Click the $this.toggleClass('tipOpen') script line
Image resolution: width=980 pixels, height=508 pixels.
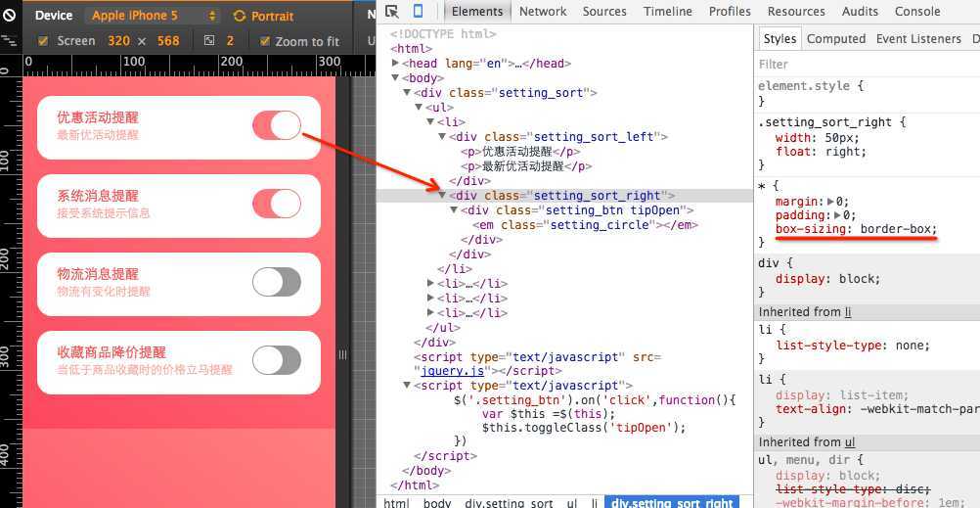pos(584,428)
